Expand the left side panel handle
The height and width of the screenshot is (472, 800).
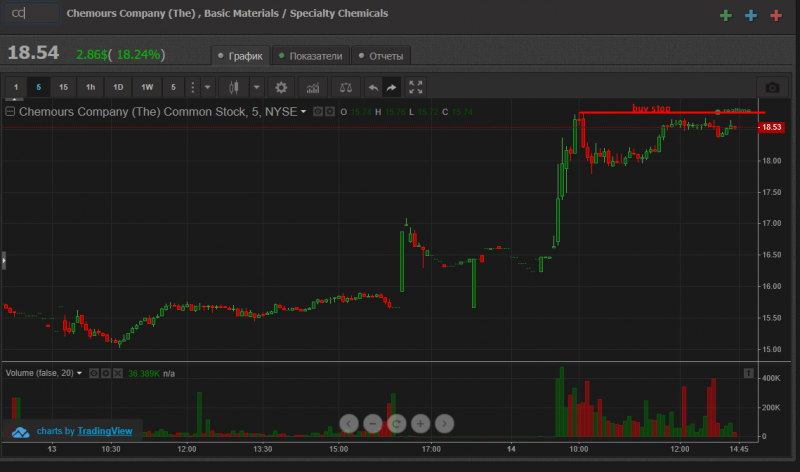tap(4, 260)
